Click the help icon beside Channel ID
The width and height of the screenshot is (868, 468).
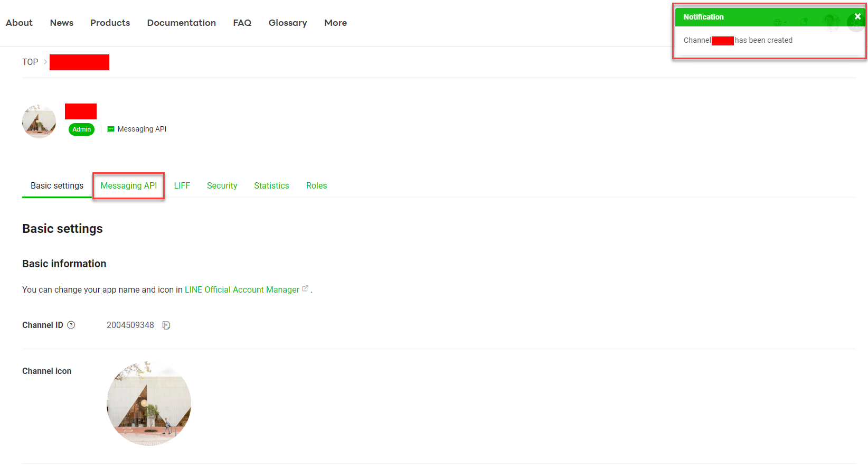click(71, 325)
